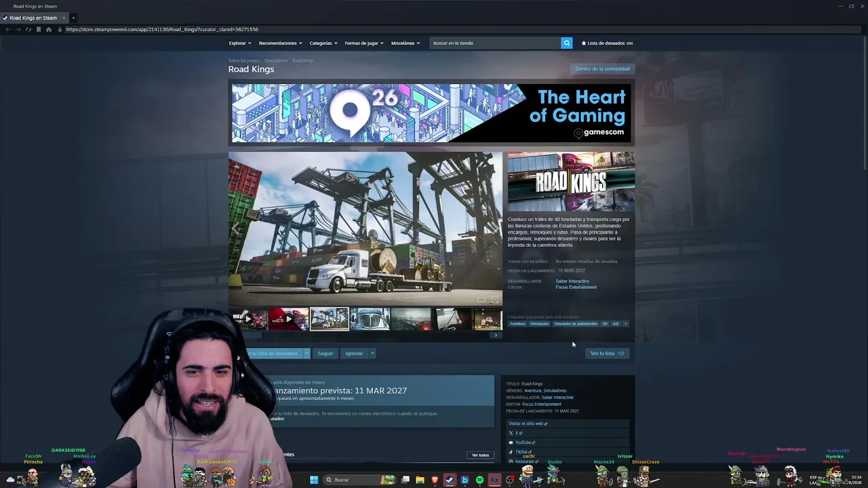This screenshot has height=488, width=868.
Task: Open Steam from the taskbar
Action: click(450, 480)
